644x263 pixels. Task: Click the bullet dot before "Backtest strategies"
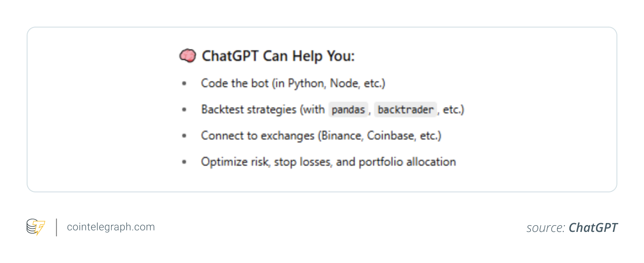tap(184, 110)
